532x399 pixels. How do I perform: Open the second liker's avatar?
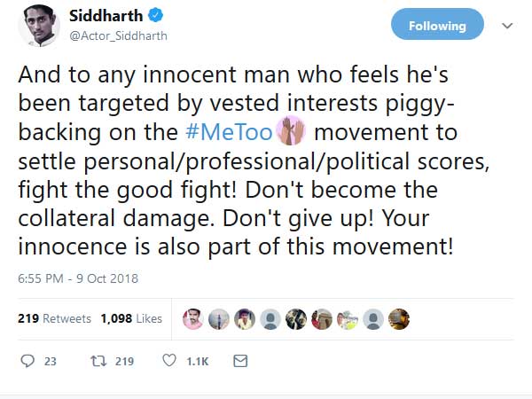pos(219,318)
